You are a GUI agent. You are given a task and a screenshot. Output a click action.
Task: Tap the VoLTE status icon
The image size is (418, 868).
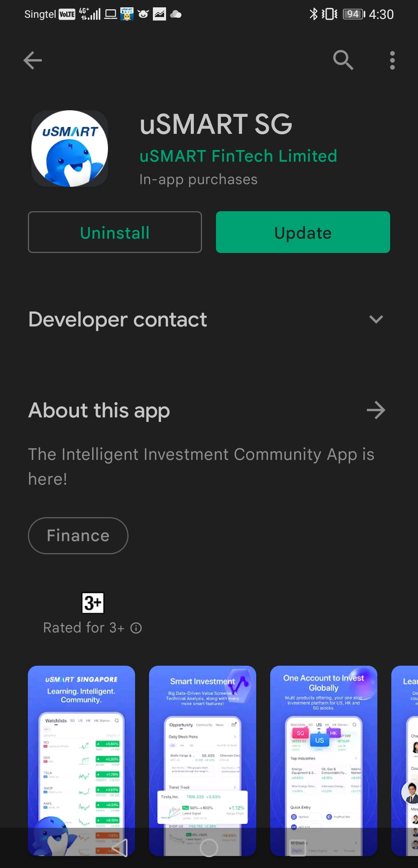[67, 15]
